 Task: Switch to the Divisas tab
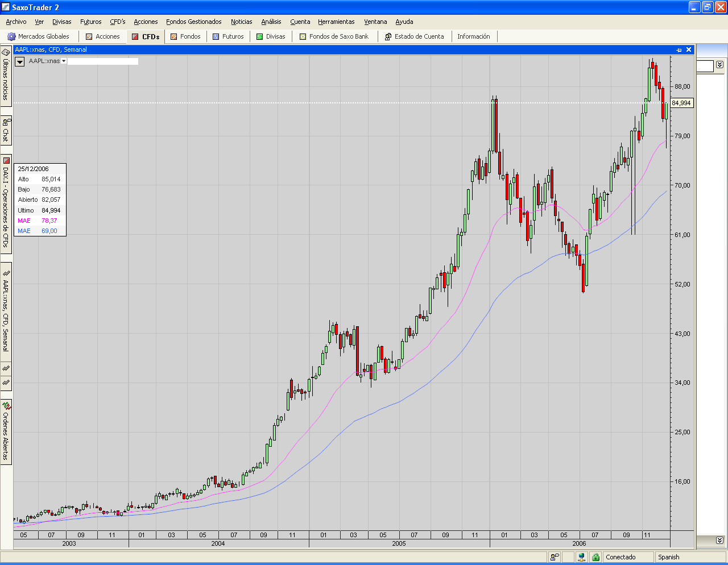271,36
